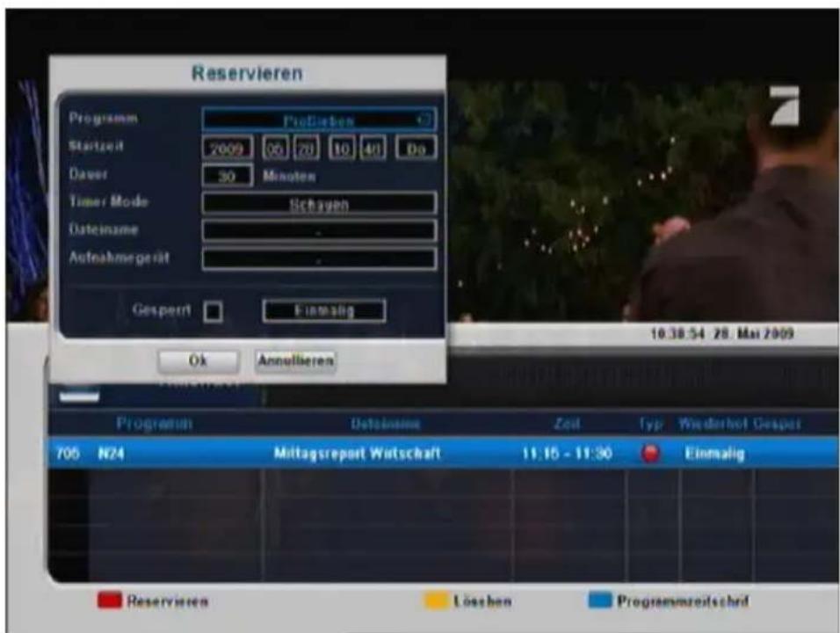
Task: Toggle the Gesperrt checkbox
Action: tap(214, 311)
